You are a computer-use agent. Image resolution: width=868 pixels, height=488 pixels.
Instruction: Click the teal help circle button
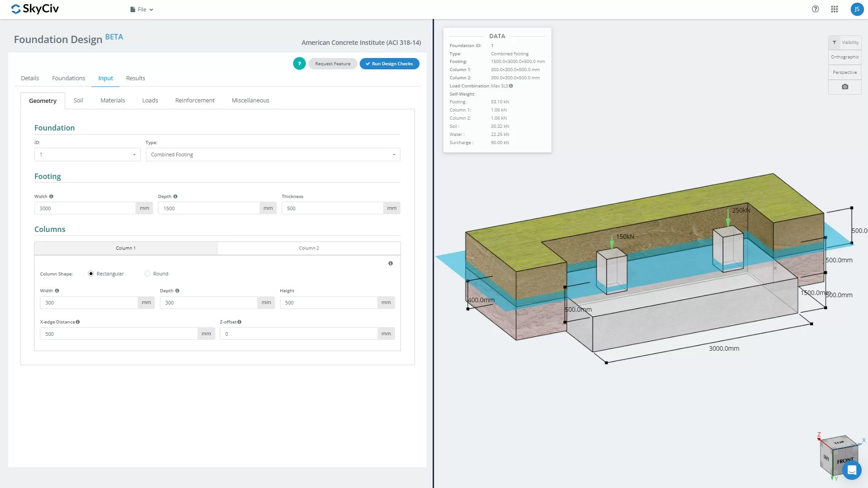(x=299, y=63)
